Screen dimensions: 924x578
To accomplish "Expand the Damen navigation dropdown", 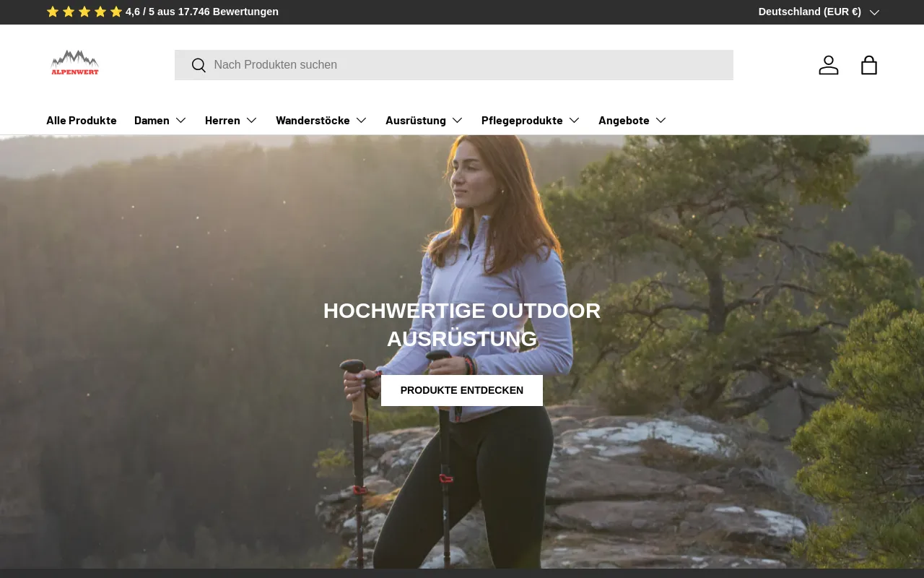I will tap(160, 120).
